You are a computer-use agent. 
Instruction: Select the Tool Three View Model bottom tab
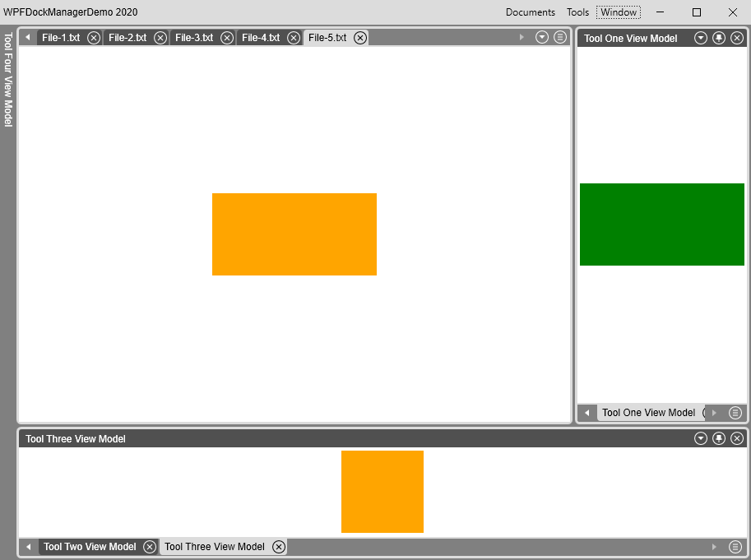click(215, 547)
